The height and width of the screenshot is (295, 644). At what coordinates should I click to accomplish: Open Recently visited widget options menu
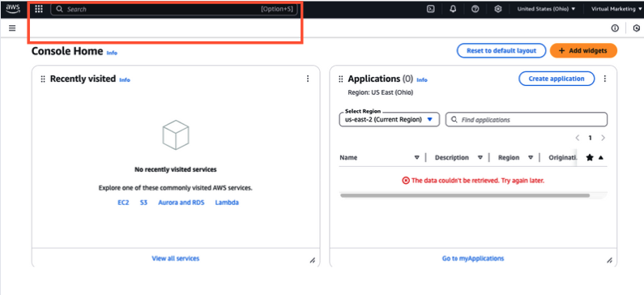click(x=308, y=79)
